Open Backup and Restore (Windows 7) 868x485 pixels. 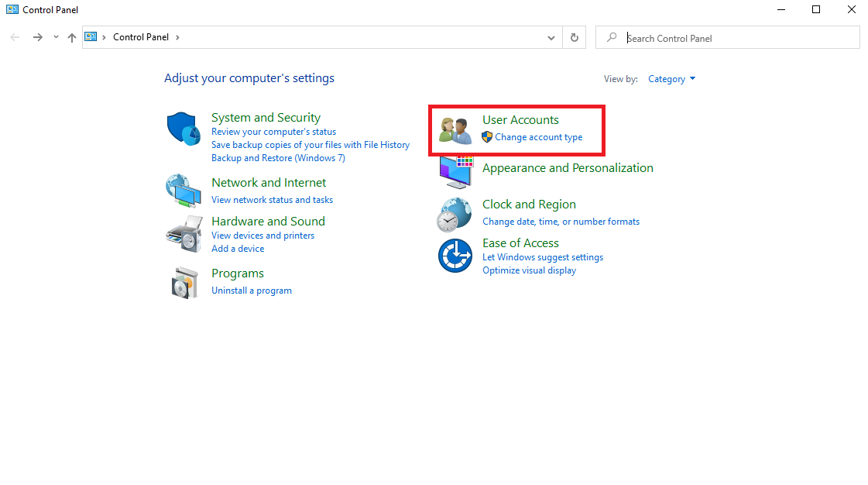coord(279,158)
